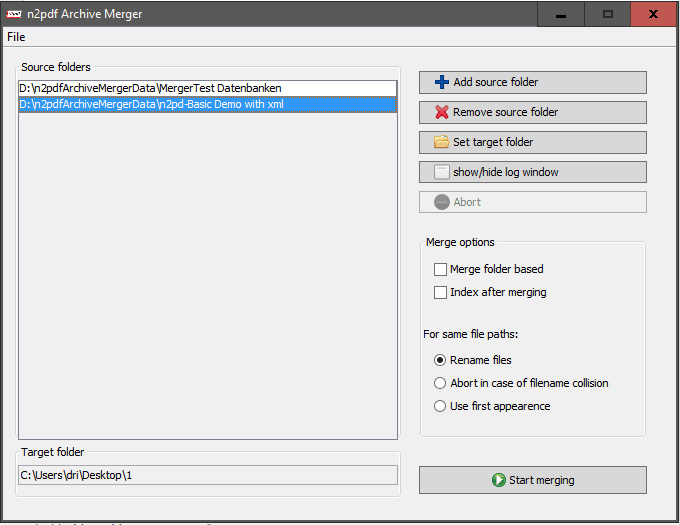Minimize the n2pdf Archive Merger window

pos(561,14)
